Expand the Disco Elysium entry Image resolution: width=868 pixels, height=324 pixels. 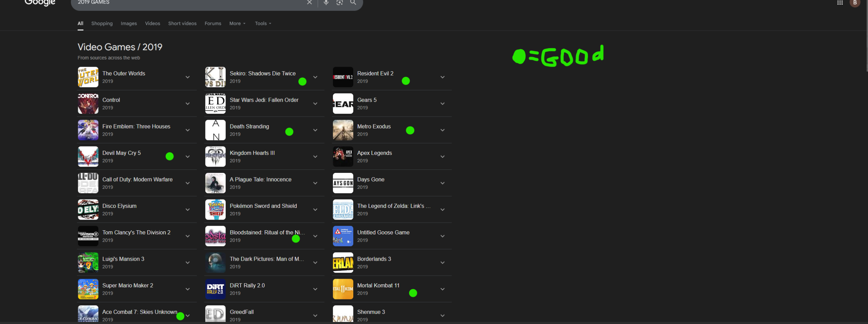[x=188, y=210]
